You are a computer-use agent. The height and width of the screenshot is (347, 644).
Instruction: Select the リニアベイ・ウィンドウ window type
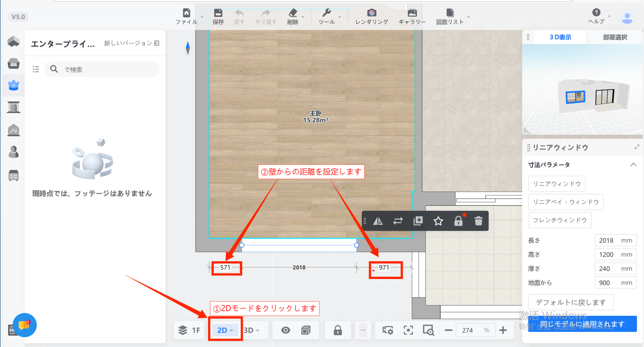tap(566, 202)
